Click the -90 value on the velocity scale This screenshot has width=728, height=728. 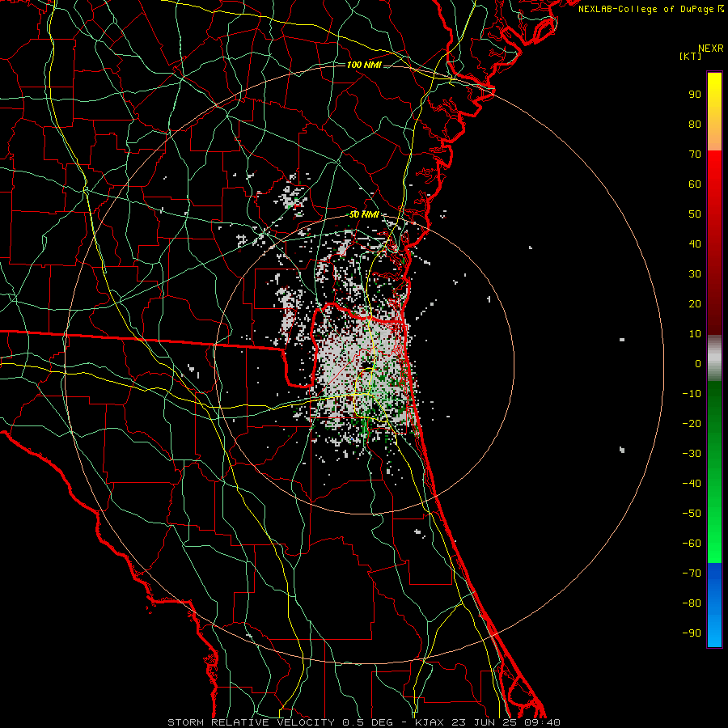[692, 633]
